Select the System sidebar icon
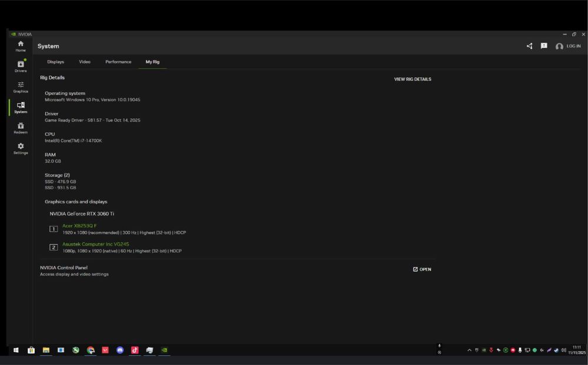Viewport: 588px width, 365px height. [21, 108]
